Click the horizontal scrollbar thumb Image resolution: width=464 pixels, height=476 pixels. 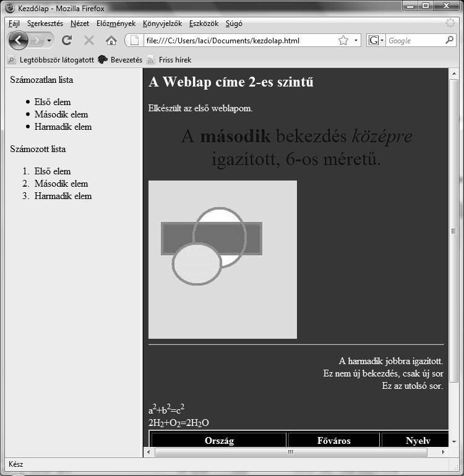[x=291, y=452]
